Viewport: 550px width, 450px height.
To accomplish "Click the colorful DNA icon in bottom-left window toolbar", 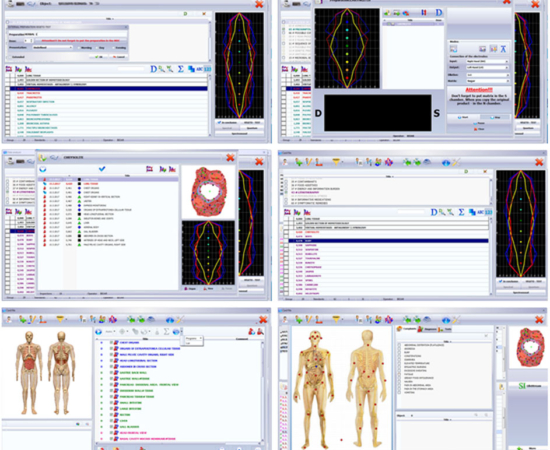I will pyautogui.click(x=112, y=319).
